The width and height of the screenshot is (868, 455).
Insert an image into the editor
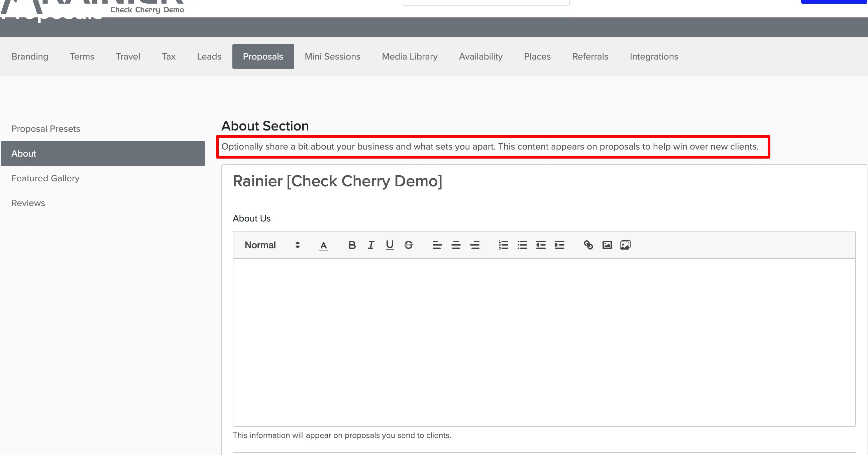coord(607,245)
